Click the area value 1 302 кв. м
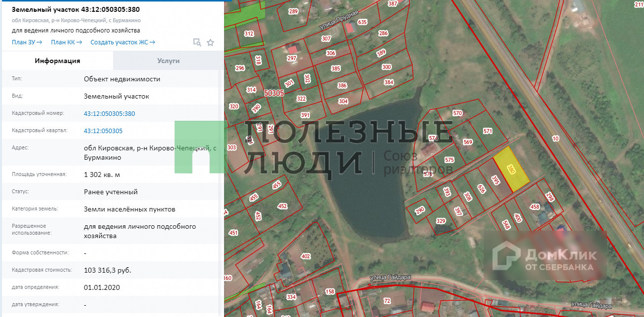 [x=102, y=175]
